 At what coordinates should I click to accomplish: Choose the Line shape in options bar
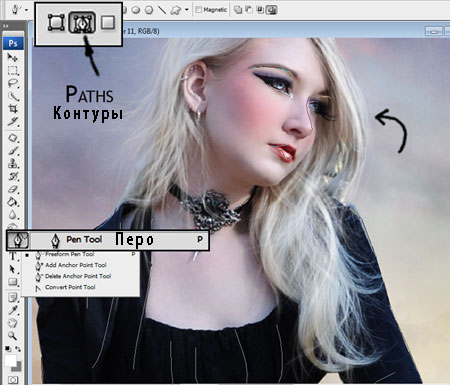(x=162, y=10)
